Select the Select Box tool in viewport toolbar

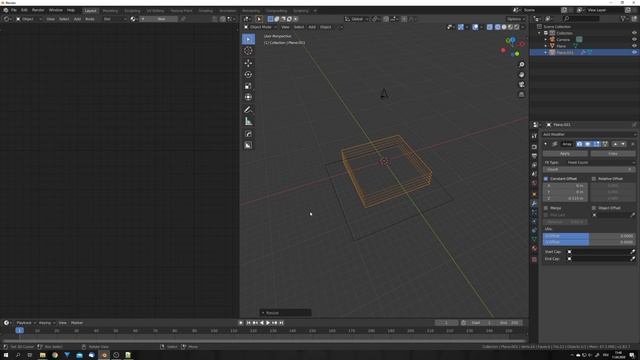(x=248, y=39)
